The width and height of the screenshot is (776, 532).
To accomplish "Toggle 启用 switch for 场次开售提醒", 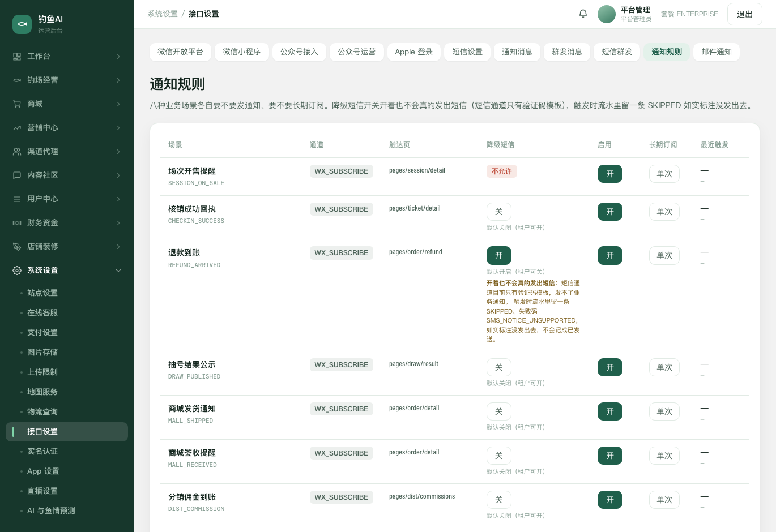I will coord(610,174).
